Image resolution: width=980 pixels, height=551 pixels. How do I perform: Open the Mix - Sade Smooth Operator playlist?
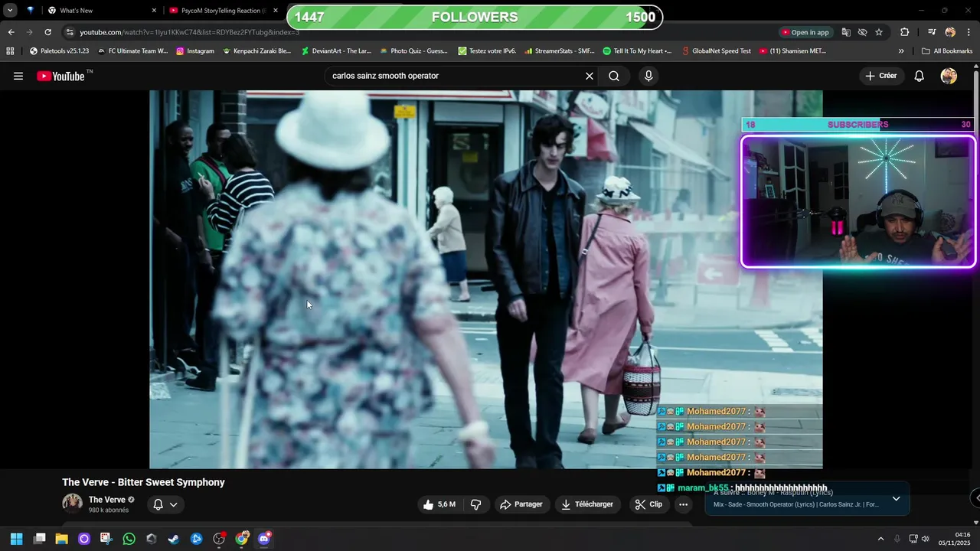click(795, 504)
